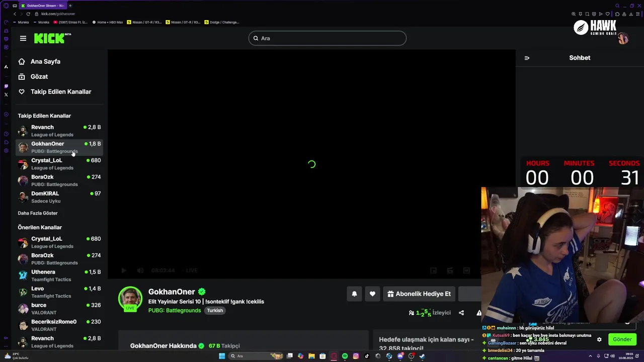This screenshot has width=644, height=362.
Task: Click the LIVE indicator in player
Action: pos(192,270)
